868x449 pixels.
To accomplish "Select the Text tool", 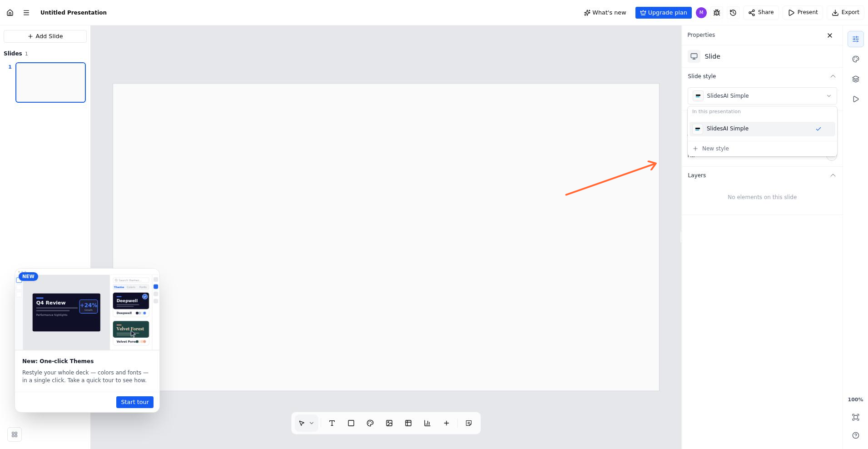I will [332, 423].
